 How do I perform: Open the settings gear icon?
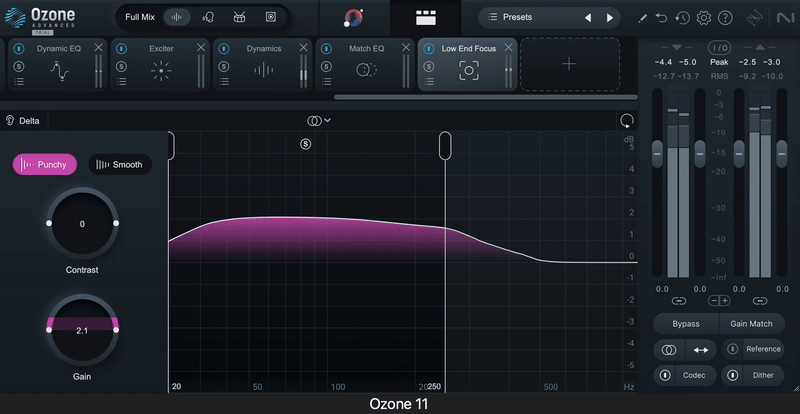tap(703, 18)
